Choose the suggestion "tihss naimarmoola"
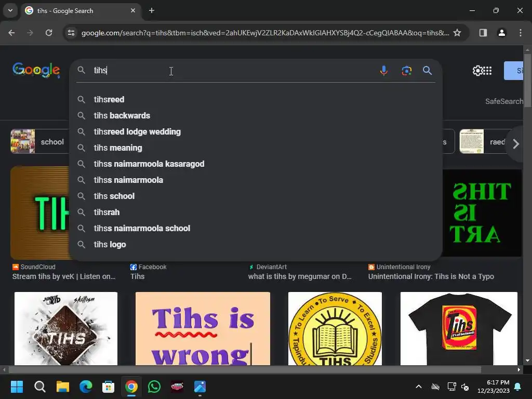 point(256,180)
